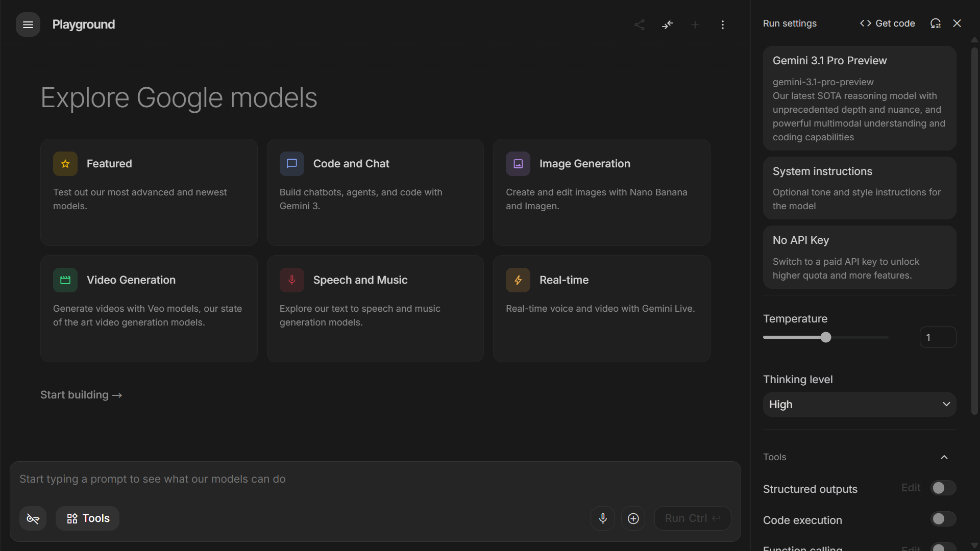Viewport: 980px width, 551px height.
Task: Open the three-dot more options menu
Action: [723, 24]
